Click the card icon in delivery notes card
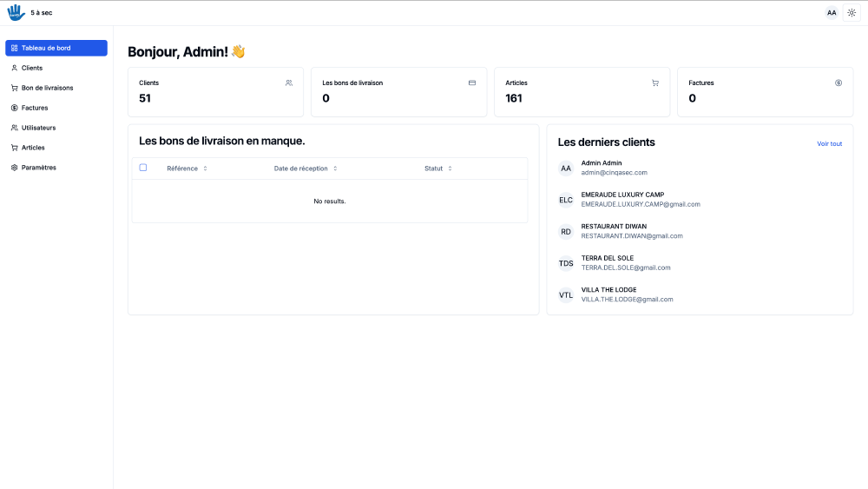 472,83
